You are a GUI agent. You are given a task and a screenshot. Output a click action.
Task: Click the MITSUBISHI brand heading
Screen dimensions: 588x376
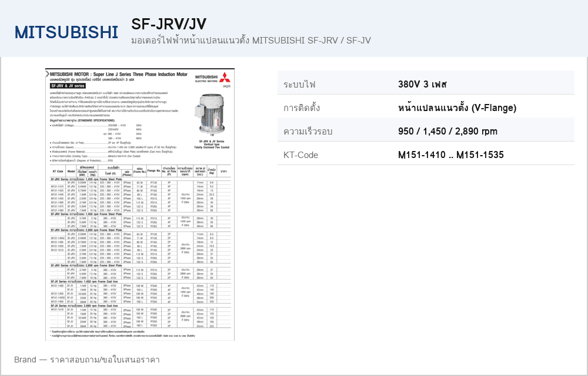(66, 32)
